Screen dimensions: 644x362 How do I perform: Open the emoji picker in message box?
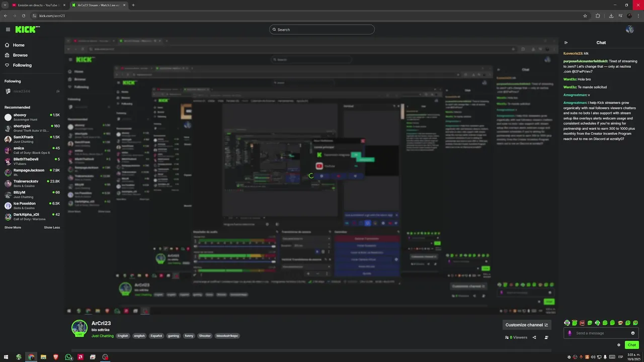633,333
